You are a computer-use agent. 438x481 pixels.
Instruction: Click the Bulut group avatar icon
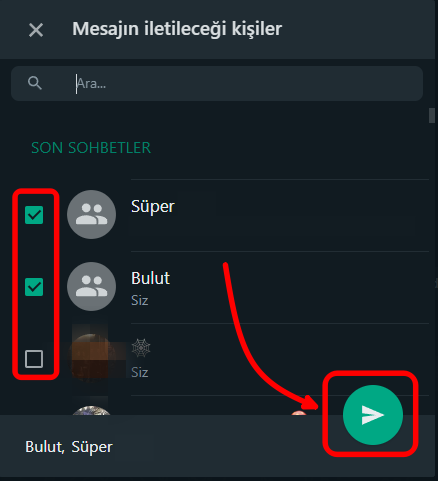92,287
